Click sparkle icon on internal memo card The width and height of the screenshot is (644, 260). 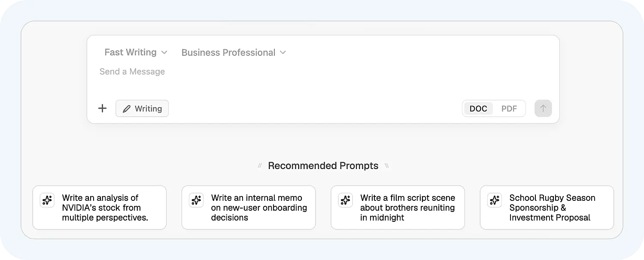pyautogui.click(x=196, y=200)
